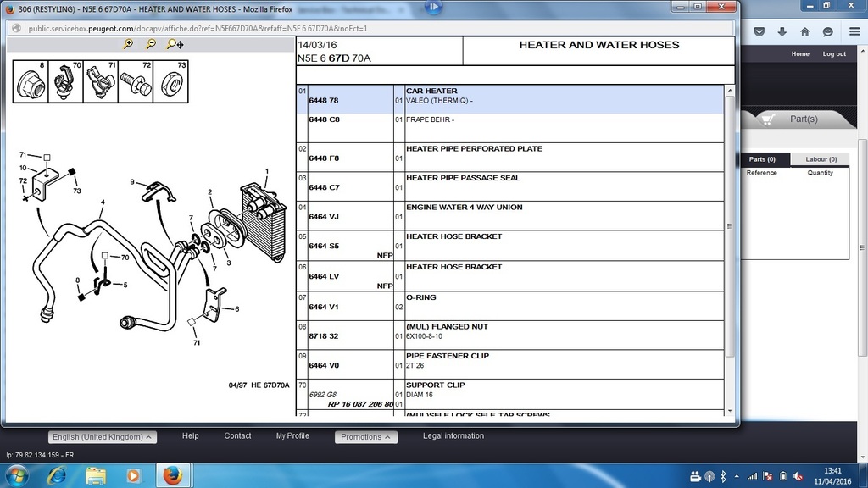
Task: Select the zoom and pan magnifier tool
Action: point(175,44)
